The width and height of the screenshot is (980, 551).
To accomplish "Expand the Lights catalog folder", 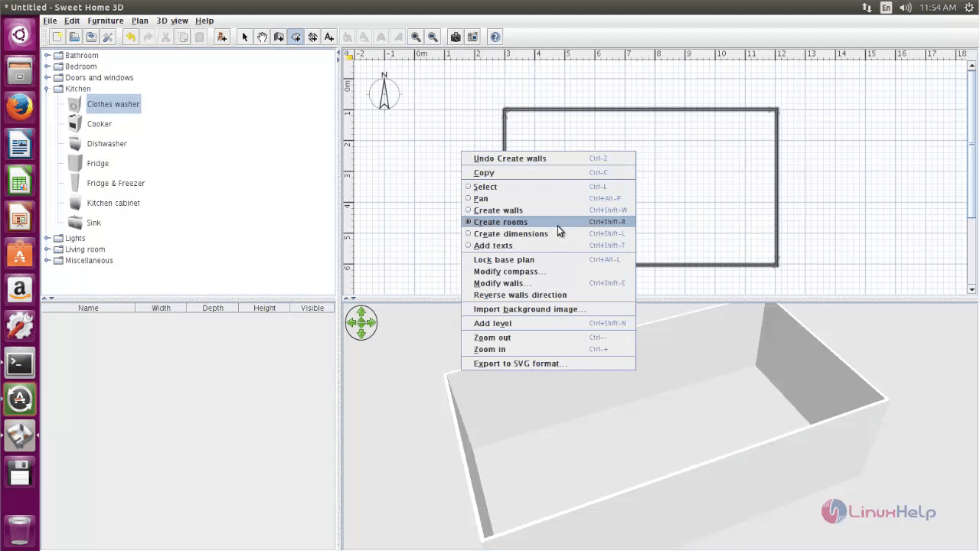I will tap(47, 238).
